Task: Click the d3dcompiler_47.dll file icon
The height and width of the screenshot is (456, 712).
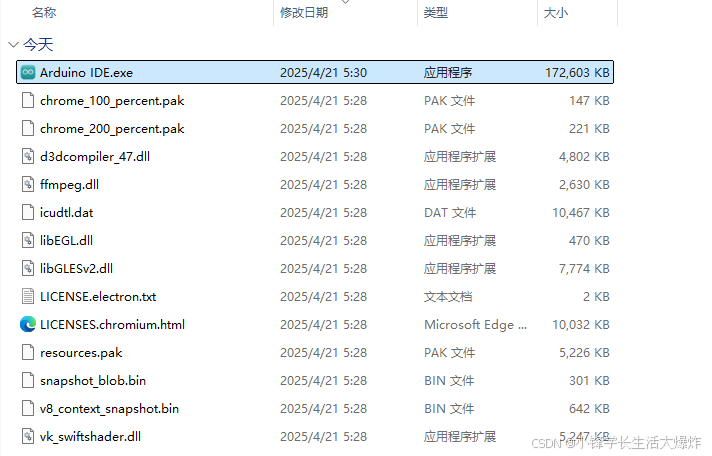Action: click(28, 157)
